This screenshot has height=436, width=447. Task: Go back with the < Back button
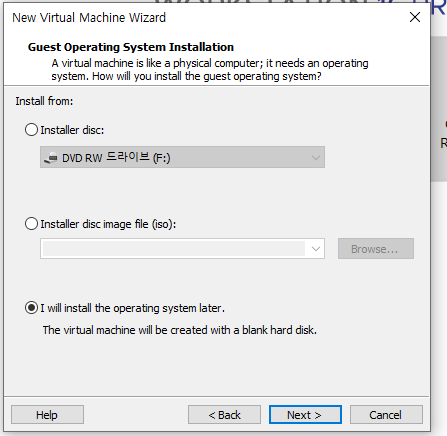click(x=224, y=415)
